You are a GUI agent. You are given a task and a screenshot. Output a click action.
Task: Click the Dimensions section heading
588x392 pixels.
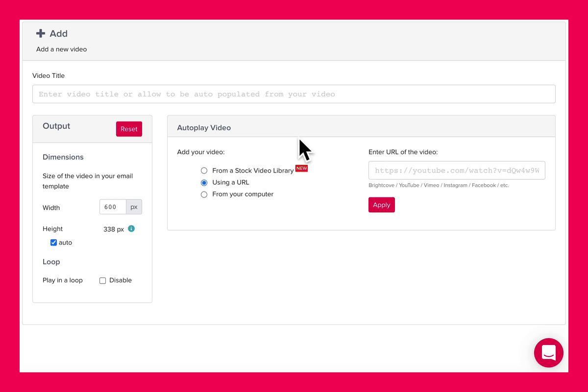point(63,157)
